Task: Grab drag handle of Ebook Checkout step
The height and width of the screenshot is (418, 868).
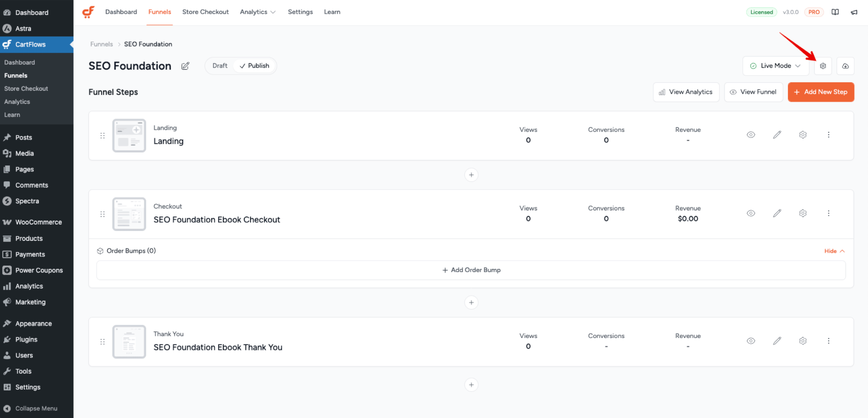Action: click(x=103, y=214)
